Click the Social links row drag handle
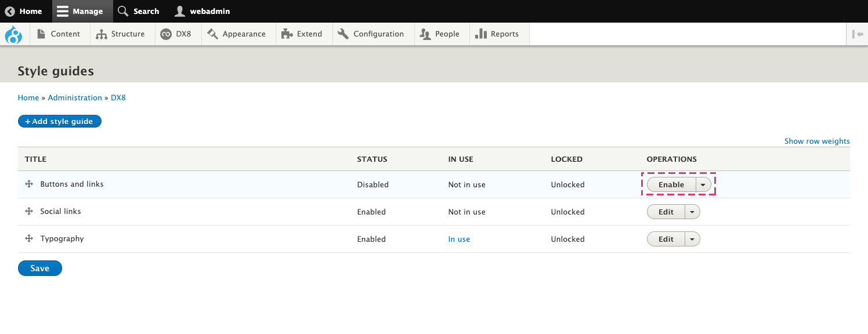 29,212
